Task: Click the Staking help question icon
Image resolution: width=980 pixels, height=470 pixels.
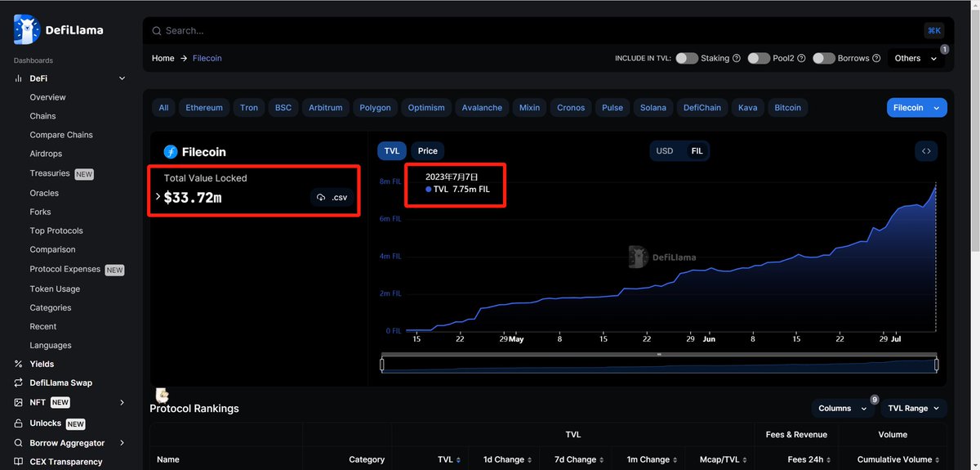Action: point(737,58)
